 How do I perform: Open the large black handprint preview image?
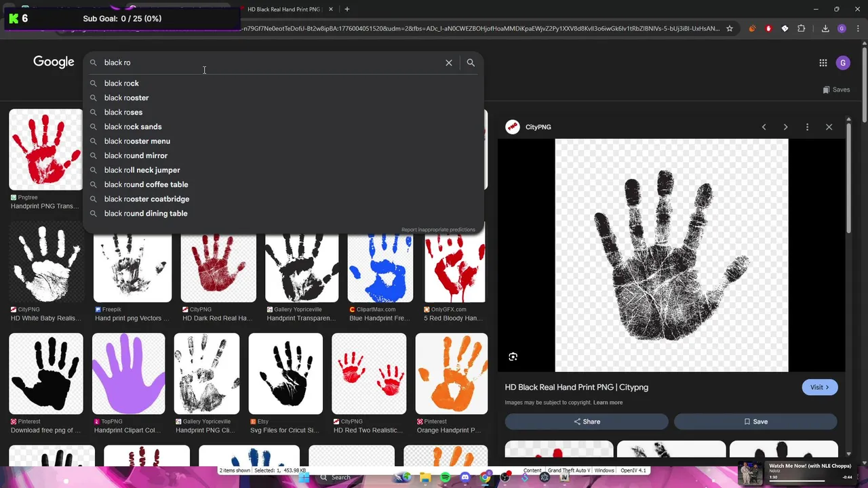click(x=671, y=256)
